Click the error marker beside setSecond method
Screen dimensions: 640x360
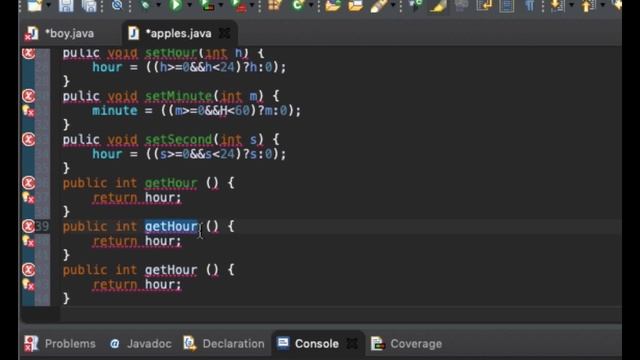pyautogui.click(x=28, y=139)
